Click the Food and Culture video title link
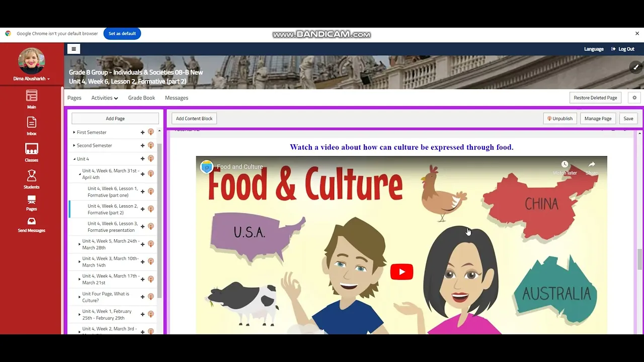 tap(239, 167)
